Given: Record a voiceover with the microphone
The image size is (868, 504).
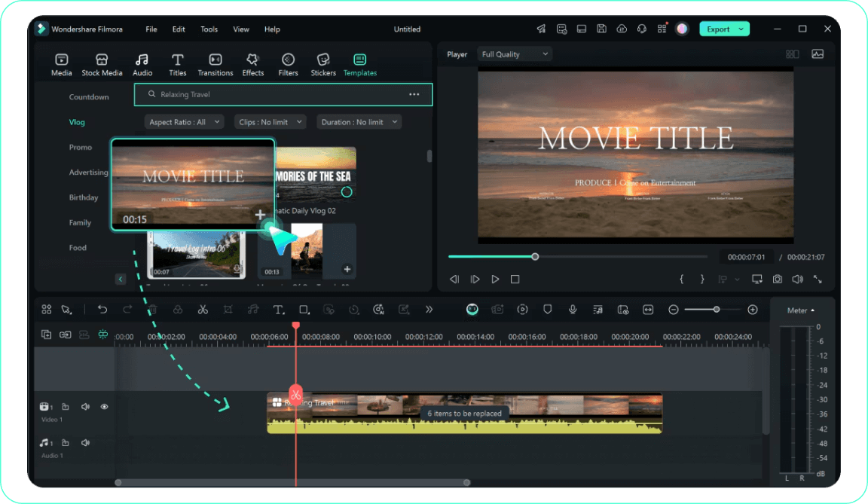Looking at the screenshot, I should pos(573,310).
